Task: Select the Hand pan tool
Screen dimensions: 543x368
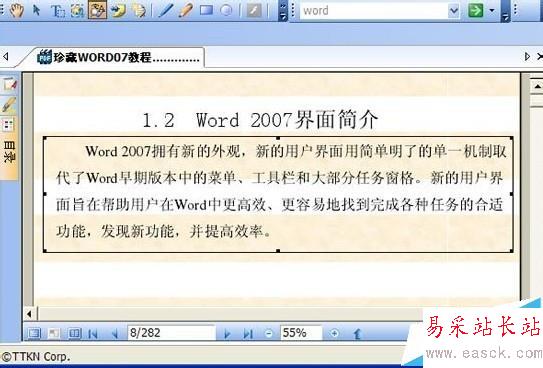Action: click(16, 10)
